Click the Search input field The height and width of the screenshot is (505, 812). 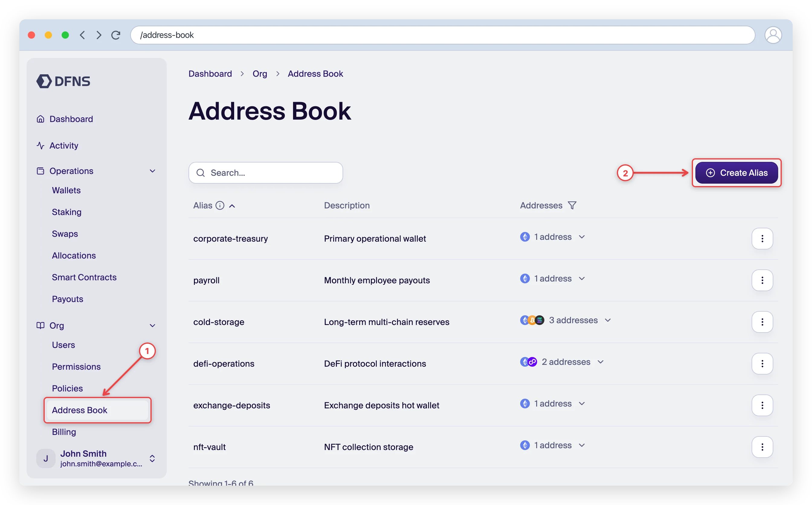tap(266, 173)
